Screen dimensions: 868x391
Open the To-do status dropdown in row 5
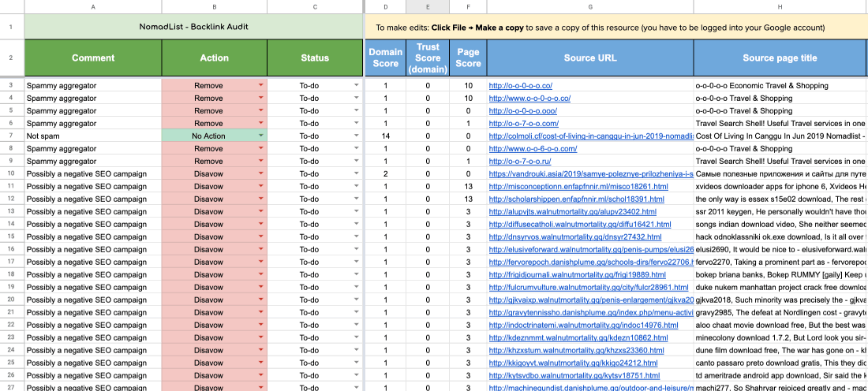click(x=356, y=110)
